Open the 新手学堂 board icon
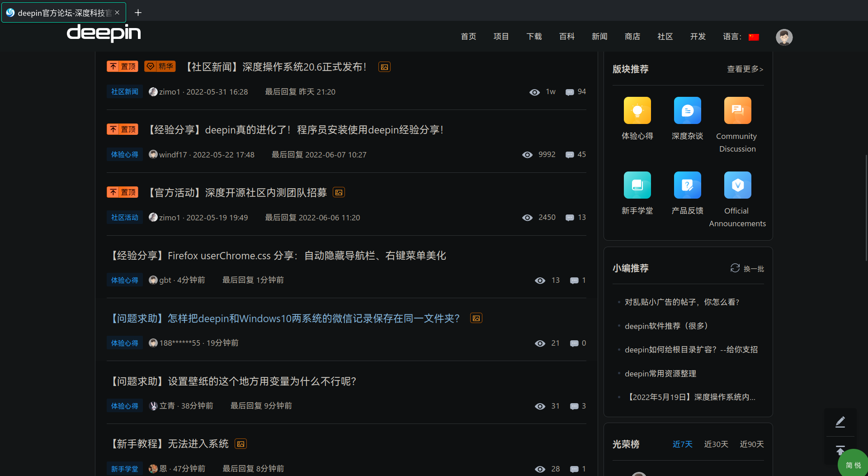The width and height of the screenshot is (868, 476). [x=637, y=185]
